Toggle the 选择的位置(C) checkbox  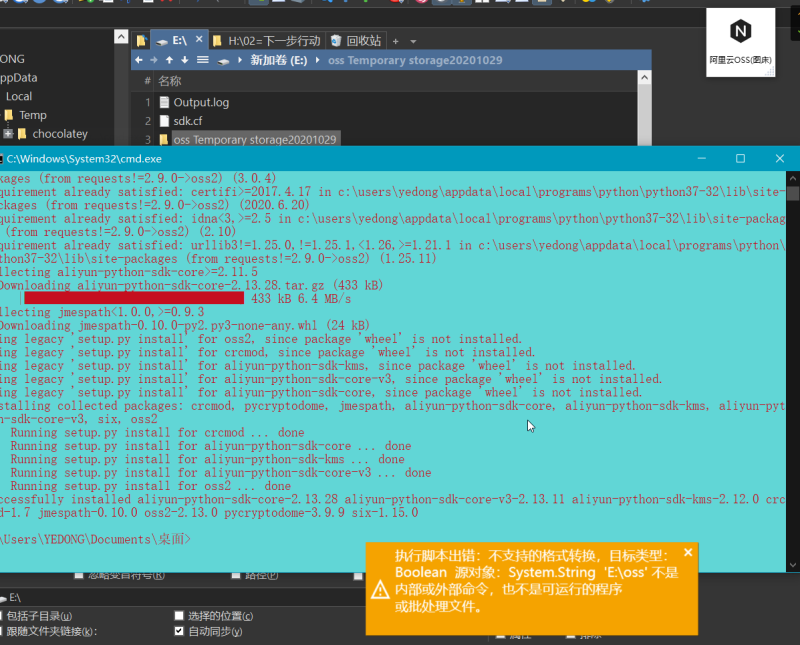click(x=179, y=616)
